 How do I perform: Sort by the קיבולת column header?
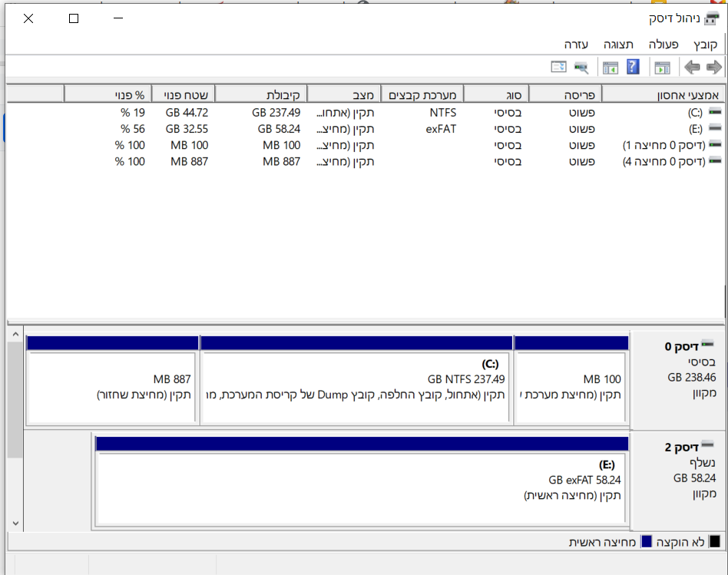click(260, 94)
